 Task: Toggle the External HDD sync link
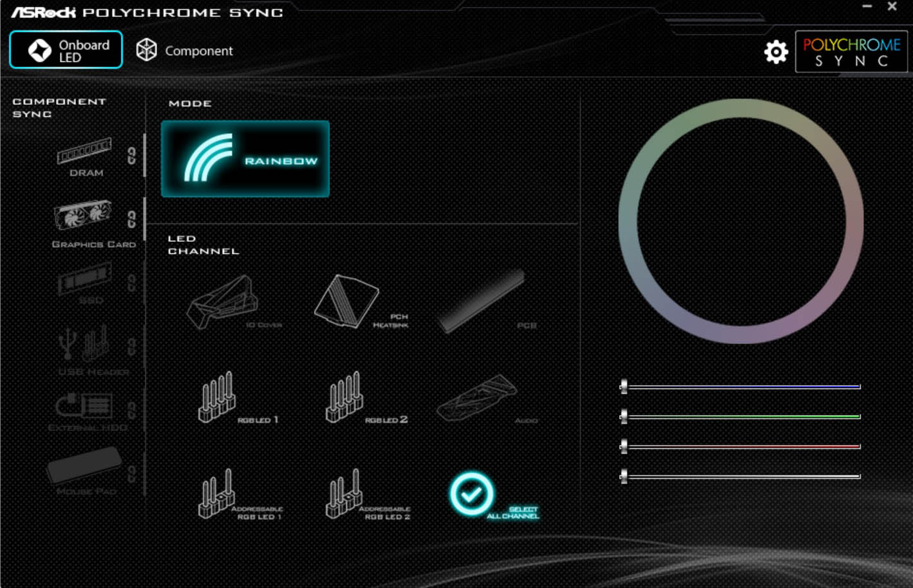pos(131,410)
